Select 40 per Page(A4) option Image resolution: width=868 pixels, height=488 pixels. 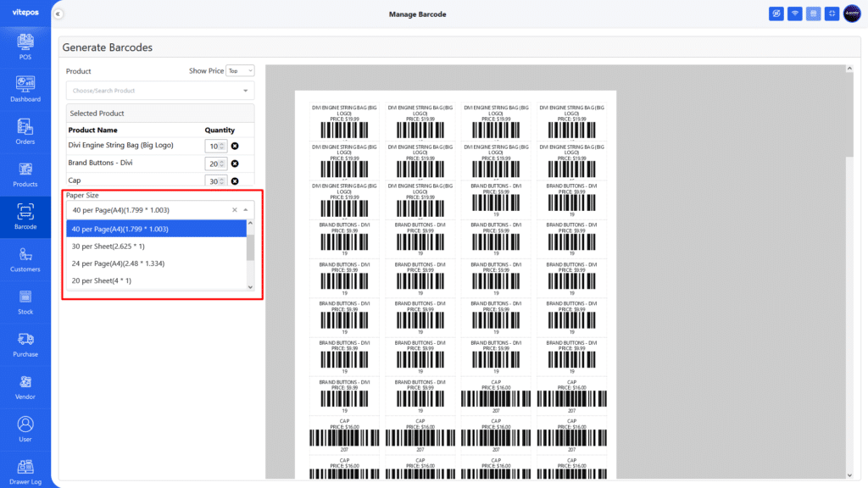click(157, 229)
